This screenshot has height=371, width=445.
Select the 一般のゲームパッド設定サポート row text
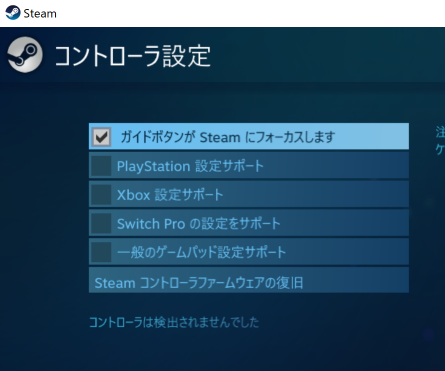pyautogui.click(x=201, y=252)
